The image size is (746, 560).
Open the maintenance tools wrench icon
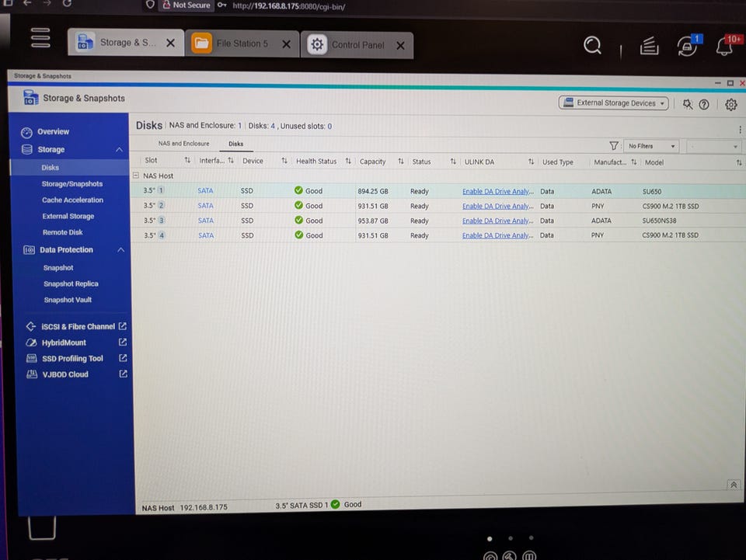coord(688,104)
